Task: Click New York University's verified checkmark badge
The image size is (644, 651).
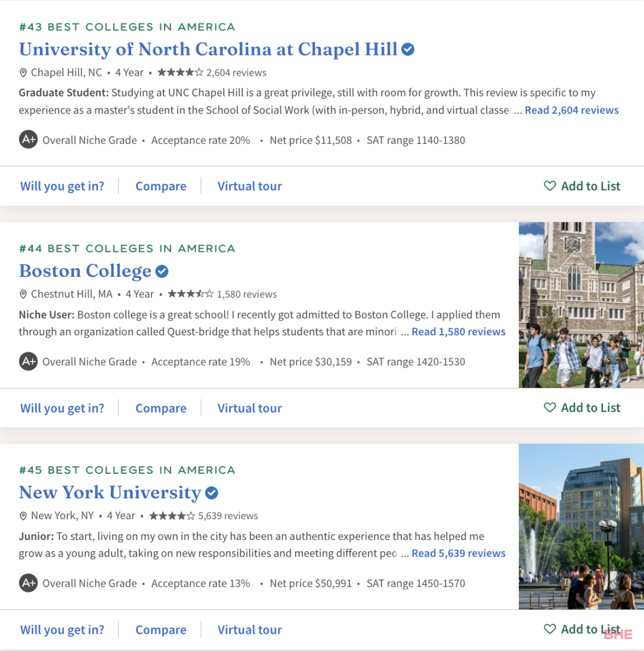Action: [x=212, y=493]
